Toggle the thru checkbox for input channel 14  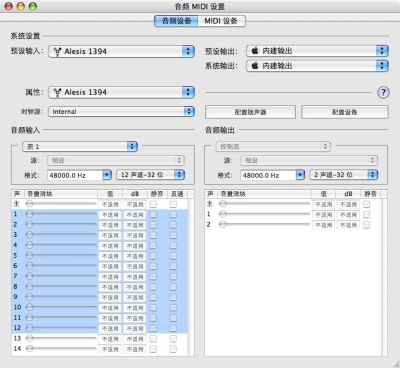173,349
